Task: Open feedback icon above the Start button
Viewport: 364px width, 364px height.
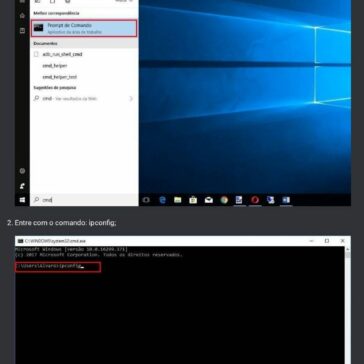Action: coord(22,186)
